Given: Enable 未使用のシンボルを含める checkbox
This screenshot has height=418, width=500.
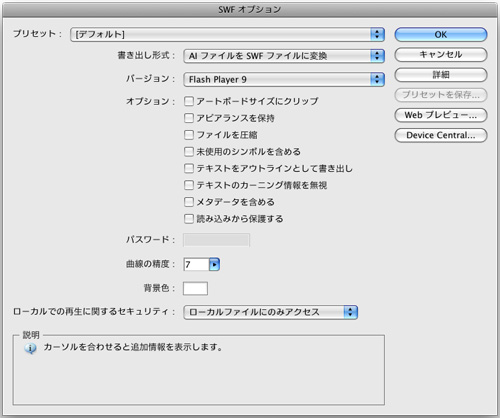Looking at the screenshot, I should click(189, 152).
